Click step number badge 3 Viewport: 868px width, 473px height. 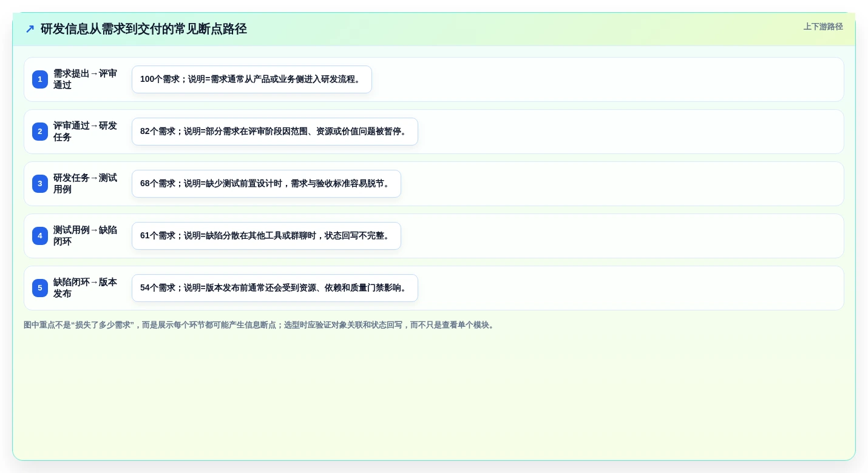(x=40, y=184)
